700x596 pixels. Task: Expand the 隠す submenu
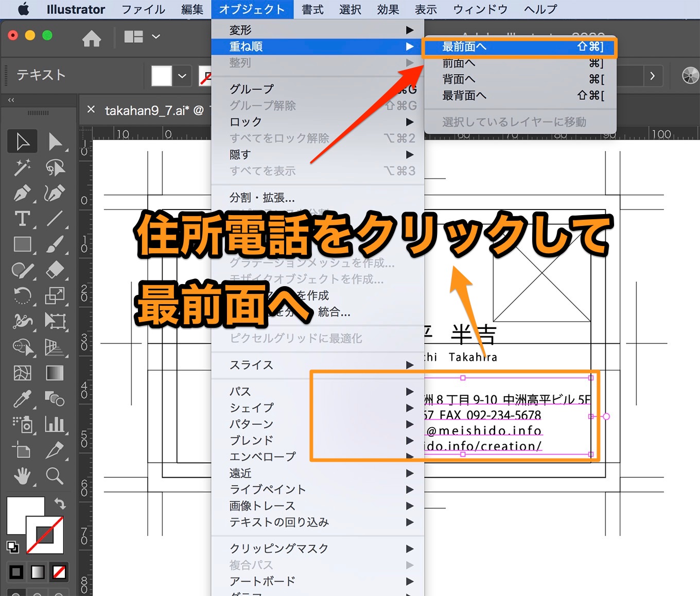pyautogui.click(x=318, y=154)
